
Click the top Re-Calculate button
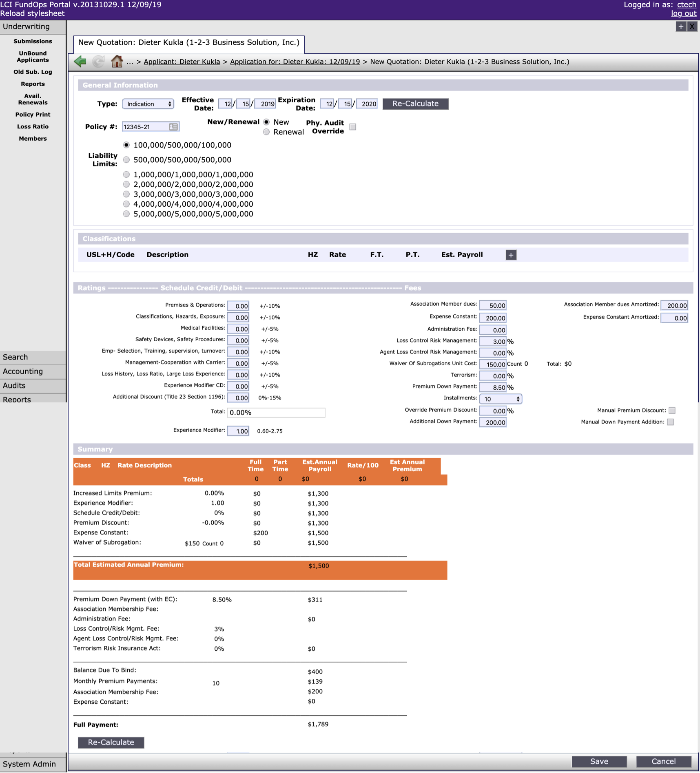[416, 104]
